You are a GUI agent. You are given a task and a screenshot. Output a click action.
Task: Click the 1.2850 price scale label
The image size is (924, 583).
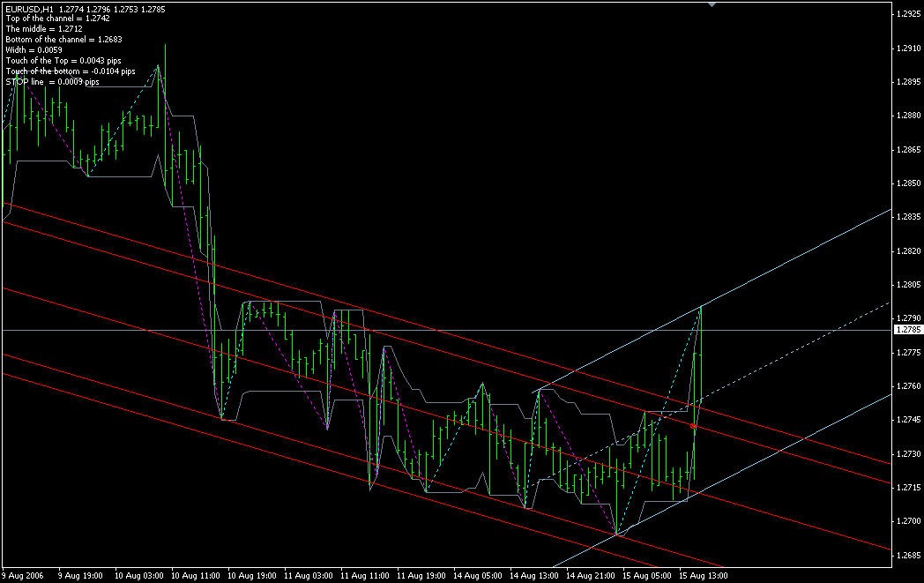click(908, 183)
